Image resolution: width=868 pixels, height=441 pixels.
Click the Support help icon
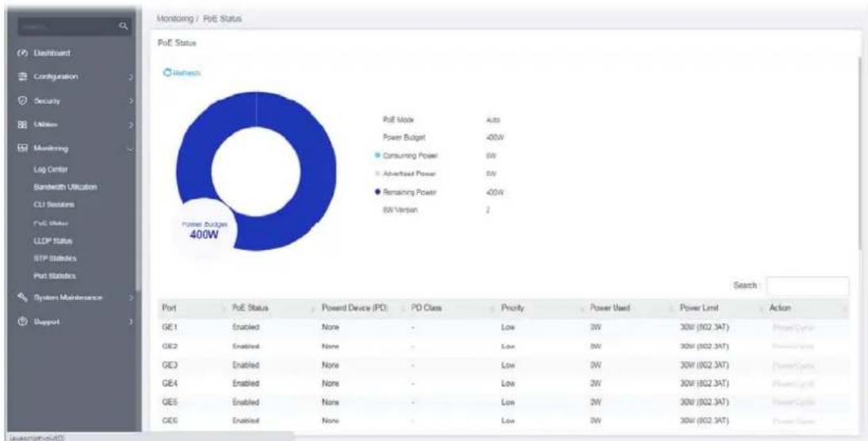point(23,321)
